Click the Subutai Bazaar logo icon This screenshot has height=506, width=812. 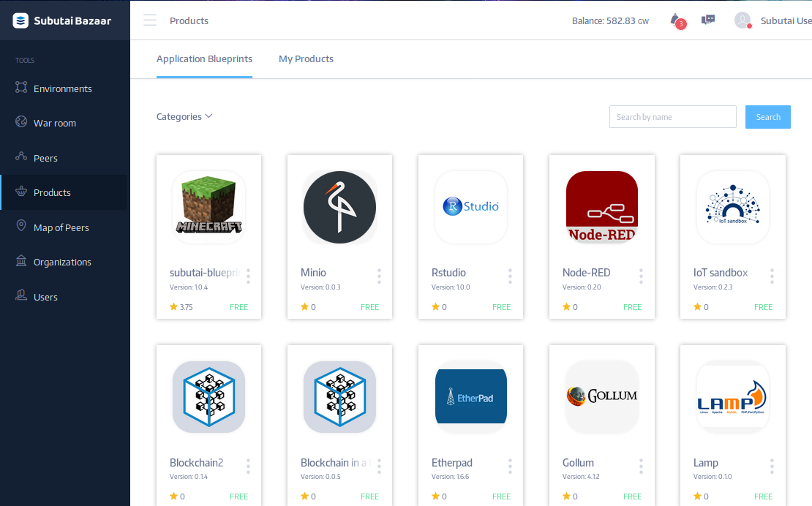point(20,20)
